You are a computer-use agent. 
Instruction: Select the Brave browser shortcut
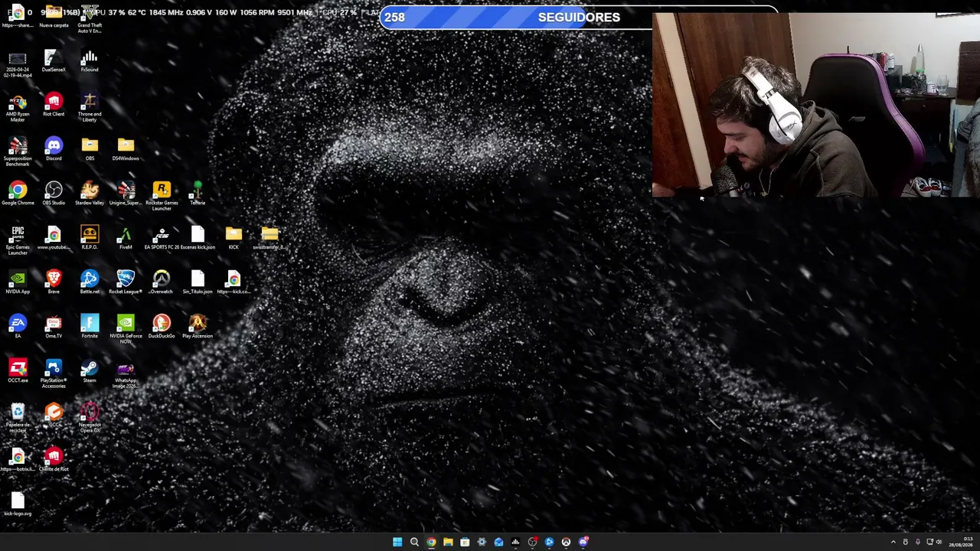(54, 280)
